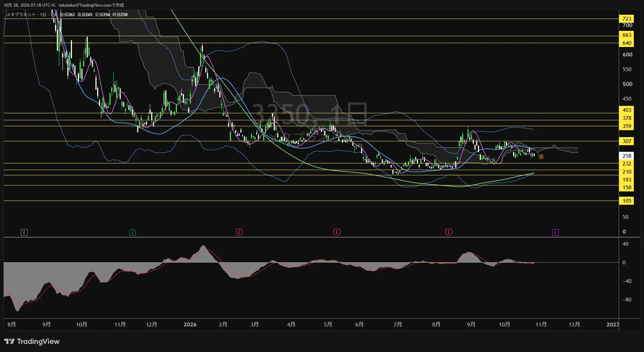
Task: Select the 232 price level label
Action: click(x=626, y=164)
